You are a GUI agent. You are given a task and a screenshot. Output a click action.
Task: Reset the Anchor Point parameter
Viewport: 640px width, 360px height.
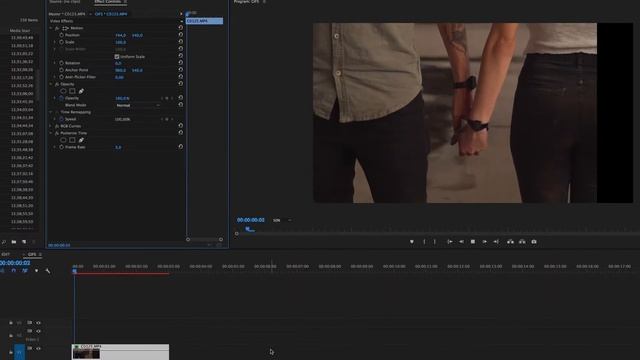[180, 70]
